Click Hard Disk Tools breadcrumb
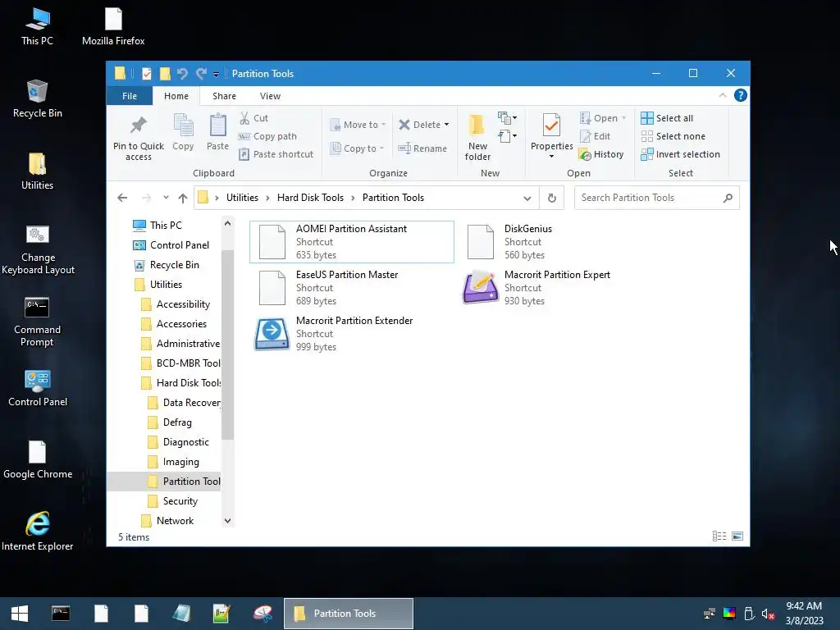Viewport: 840px width, 630px height. point(310,198)
